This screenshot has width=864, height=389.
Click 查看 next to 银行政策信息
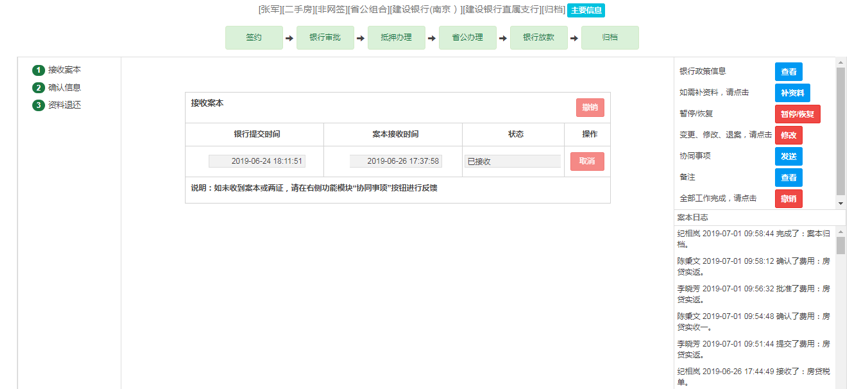[789, 72]
